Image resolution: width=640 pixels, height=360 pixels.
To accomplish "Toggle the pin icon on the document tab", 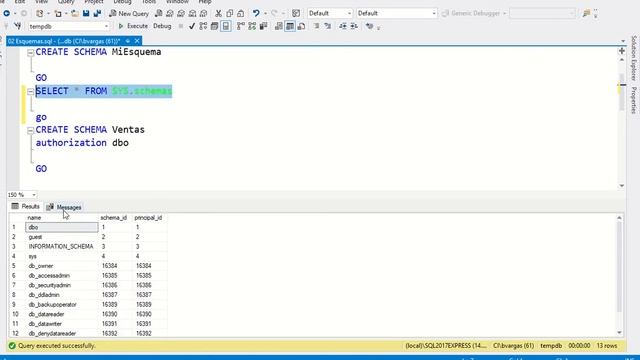I will (128, 41).
